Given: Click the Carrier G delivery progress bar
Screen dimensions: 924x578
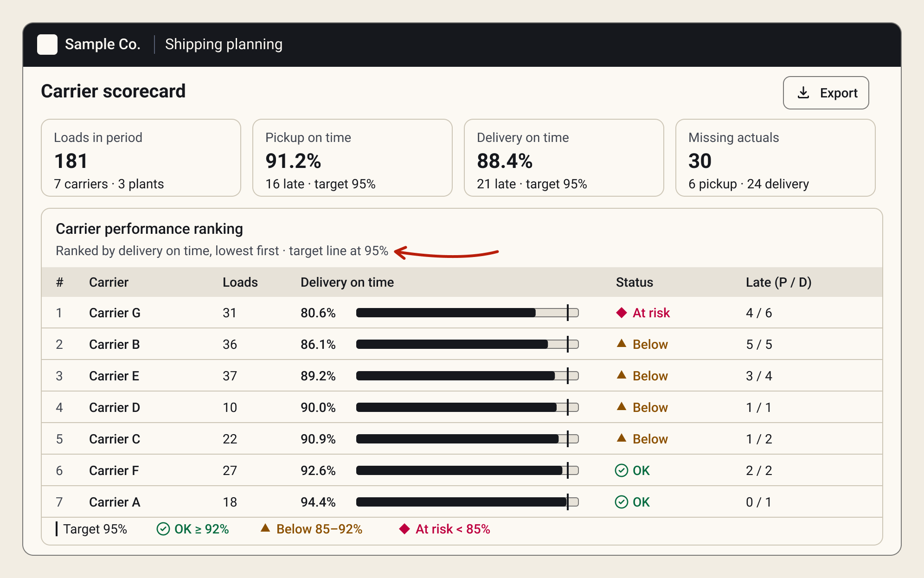Looking at the screenshot, I should 467,313.
